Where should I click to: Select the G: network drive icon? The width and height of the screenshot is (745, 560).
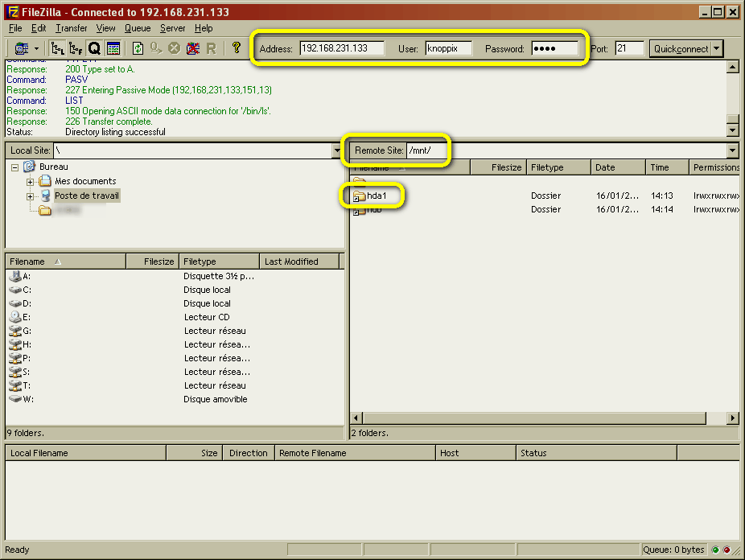(15, 331)
